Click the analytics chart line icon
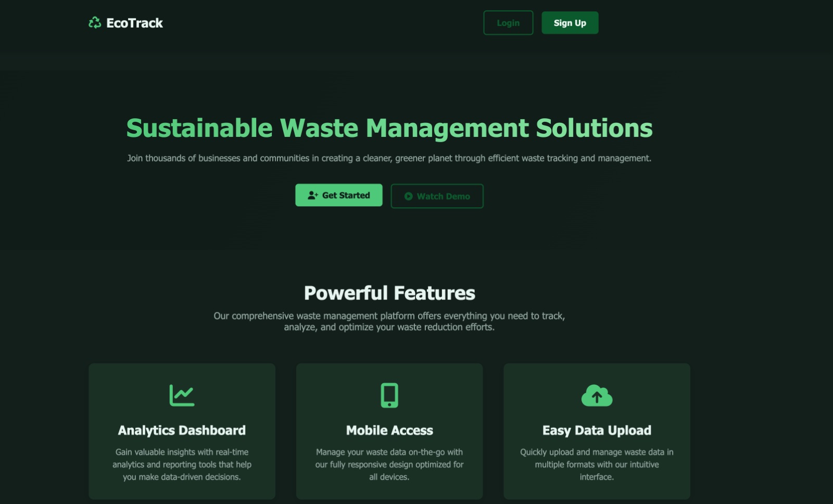 click(x=182, y=395)
